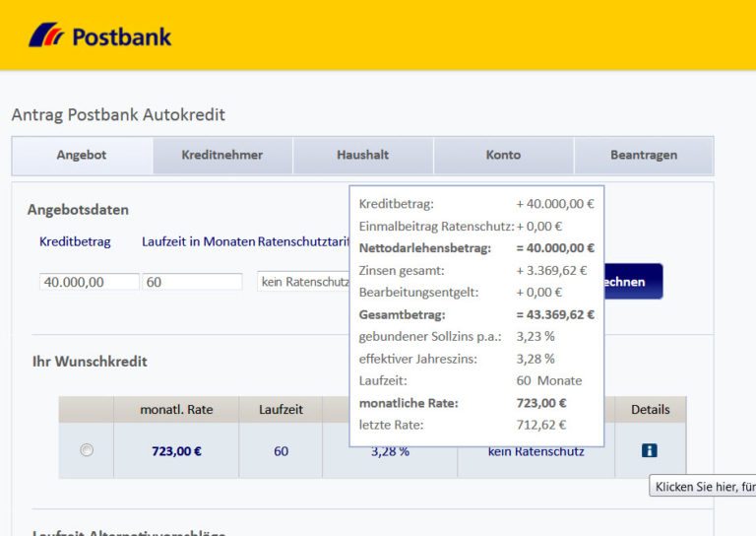Click the Kreditbetrag input field
Viewport: 756px width, 536px height.
tap(89, 282)
